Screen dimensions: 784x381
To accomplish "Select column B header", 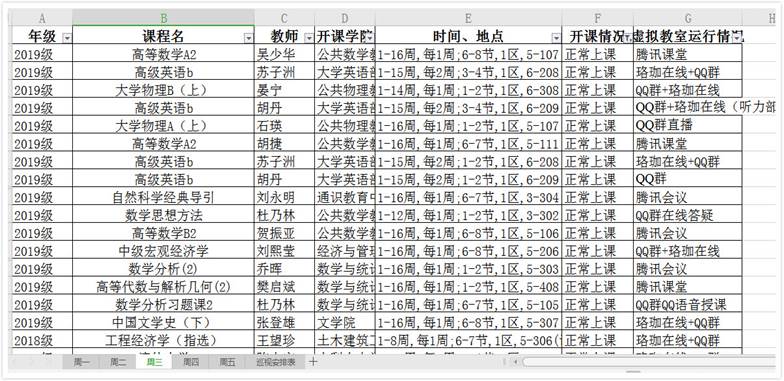I will coord(164,18).
